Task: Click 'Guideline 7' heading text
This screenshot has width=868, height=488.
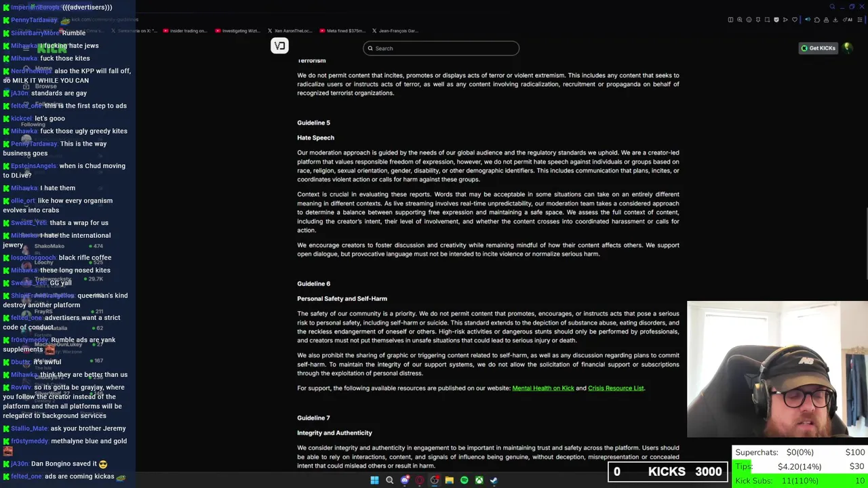Action: [x=313, y=418]
